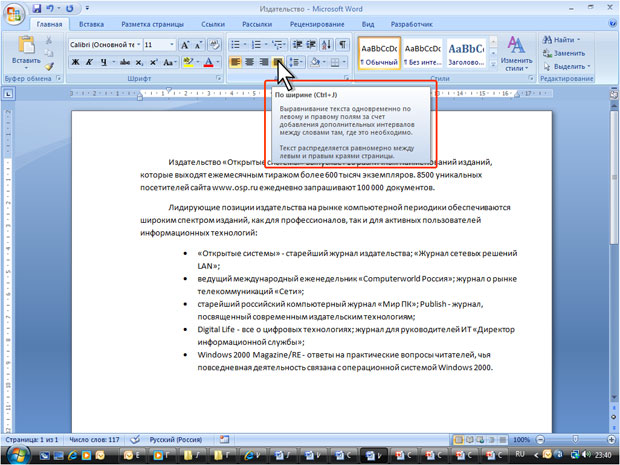The image size is (620, 465).
Task: Redo the last action in quick toolbar
Action: click(70, 8)
